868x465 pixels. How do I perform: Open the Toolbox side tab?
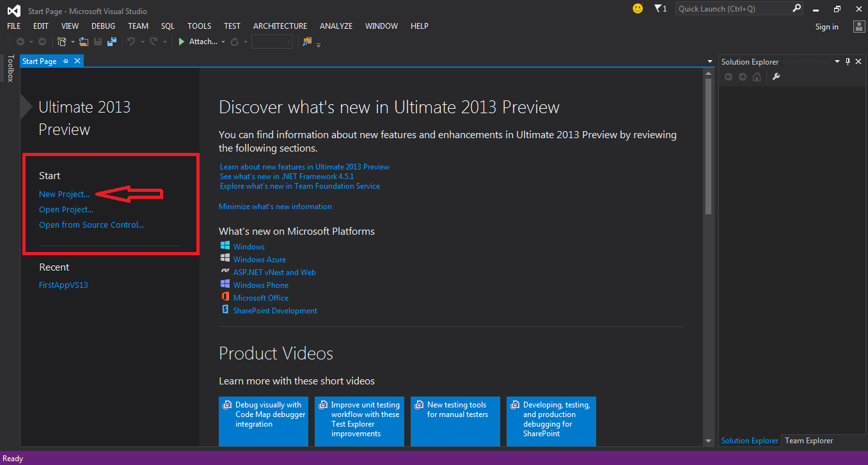point(10,68)
